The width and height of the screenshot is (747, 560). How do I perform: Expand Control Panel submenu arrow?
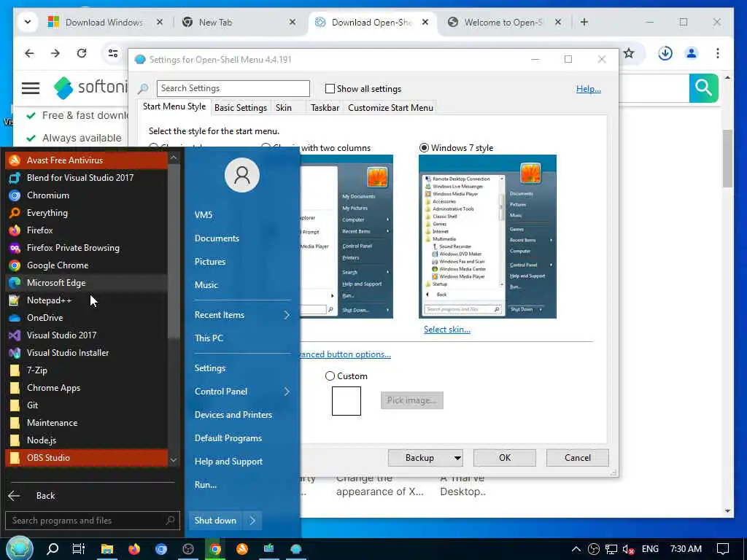(x=286, y=392)
